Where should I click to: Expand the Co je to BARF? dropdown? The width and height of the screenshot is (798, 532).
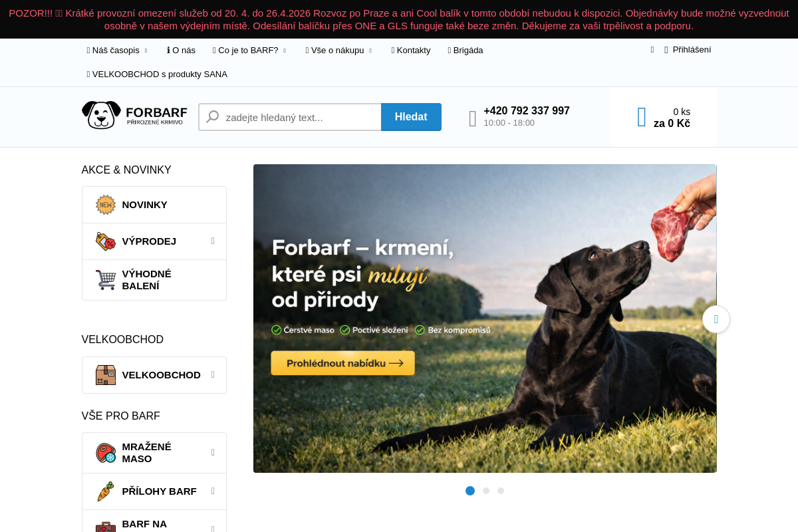(x=249, y=50)
